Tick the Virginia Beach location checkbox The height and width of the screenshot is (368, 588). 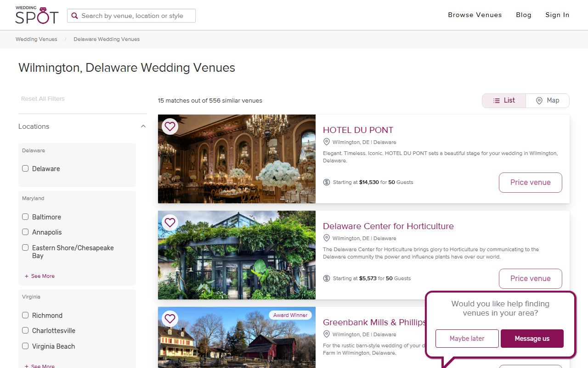pyautogui.click(x=25, y=346)
